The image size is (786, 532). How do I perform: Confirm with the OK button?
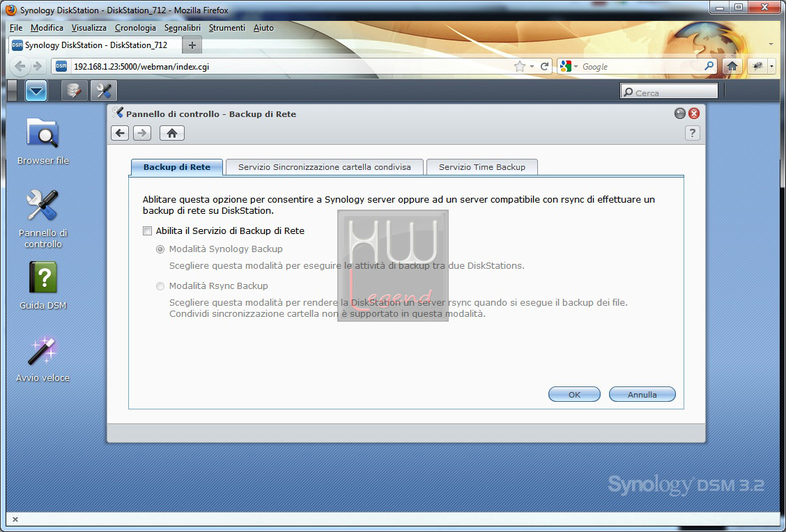pos(574,395)
